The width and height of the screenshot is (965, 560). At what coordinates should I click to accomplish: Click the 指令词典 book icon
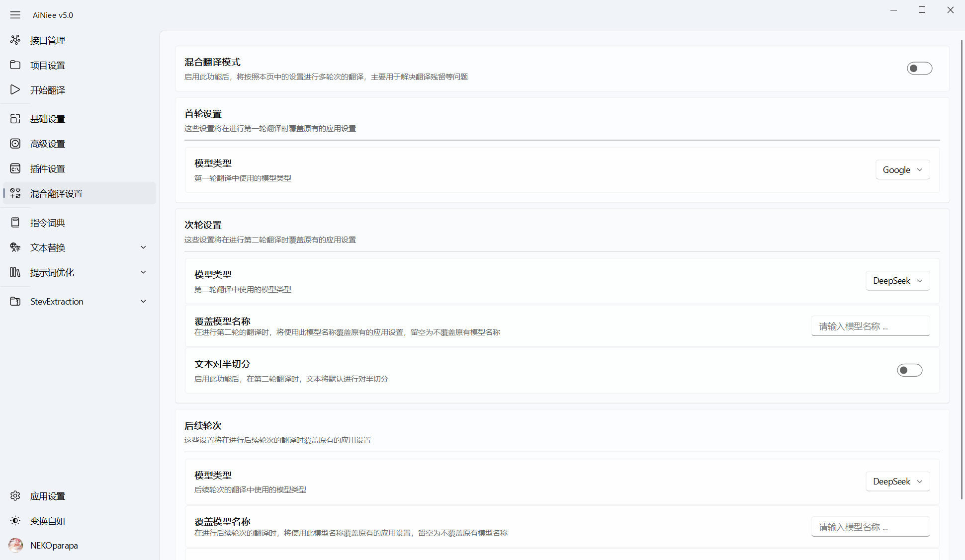pyautogui.click(x=15, y=223)
